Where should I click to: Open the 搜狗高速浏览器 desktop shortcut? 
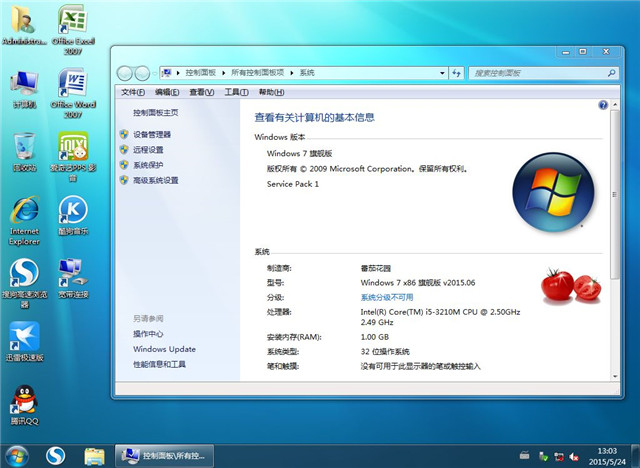(x=24, y=283)
